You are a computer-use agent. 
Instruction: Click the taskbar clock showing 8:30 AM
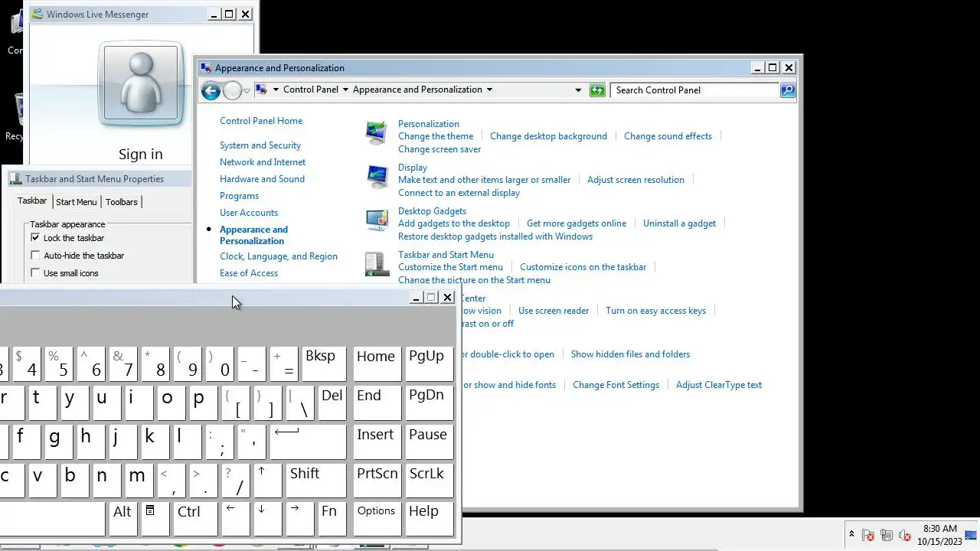click(x=939, y=535)
